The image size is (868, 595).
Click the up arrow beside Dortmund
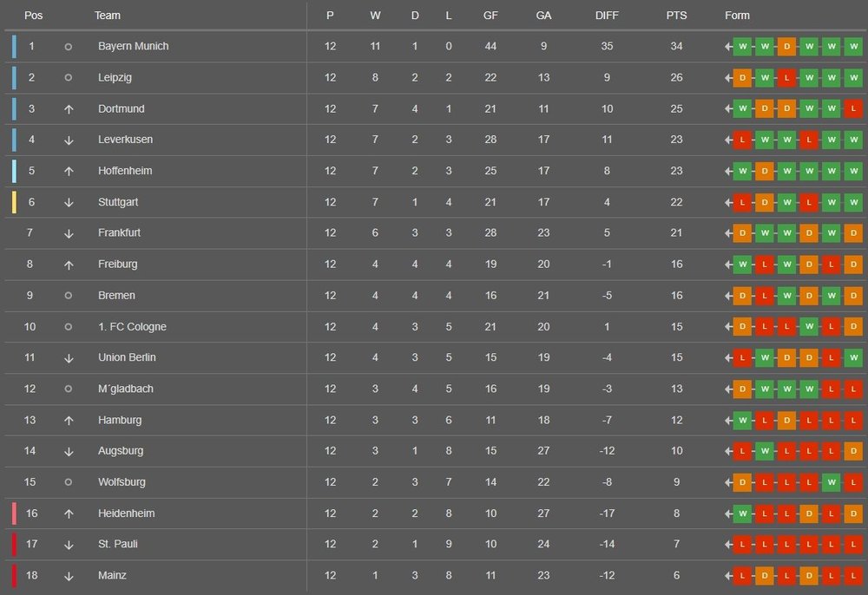[69, 108]
